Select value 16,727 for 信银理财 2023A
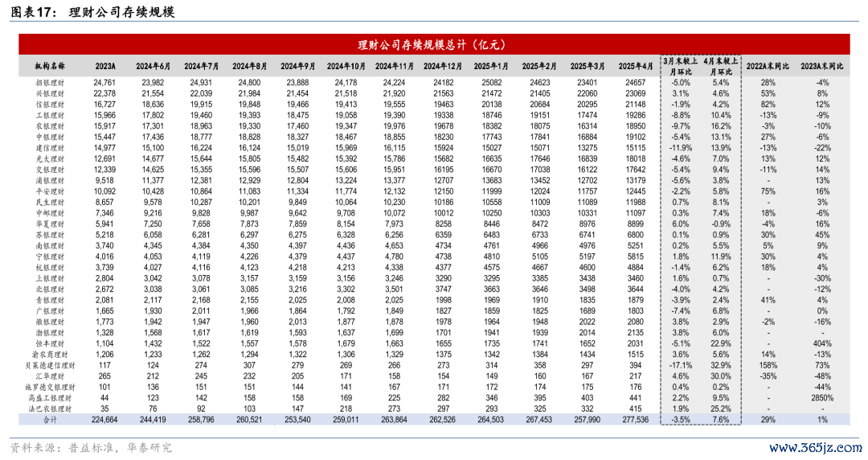 point(104,105)
